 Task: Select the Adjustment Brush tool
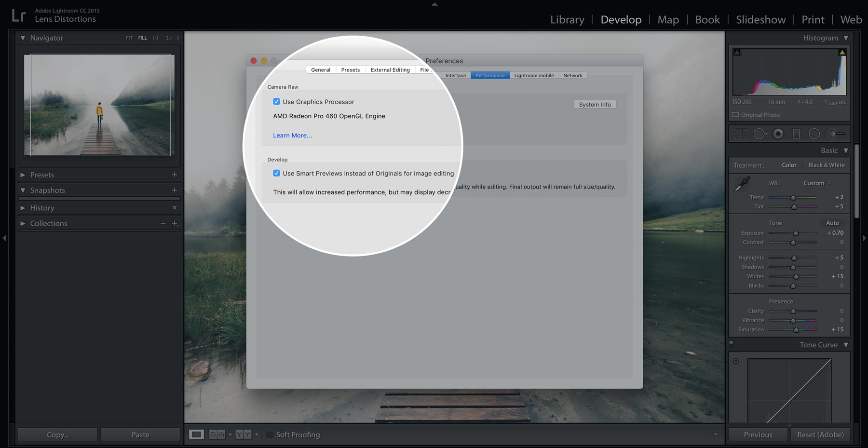(837, 134)
